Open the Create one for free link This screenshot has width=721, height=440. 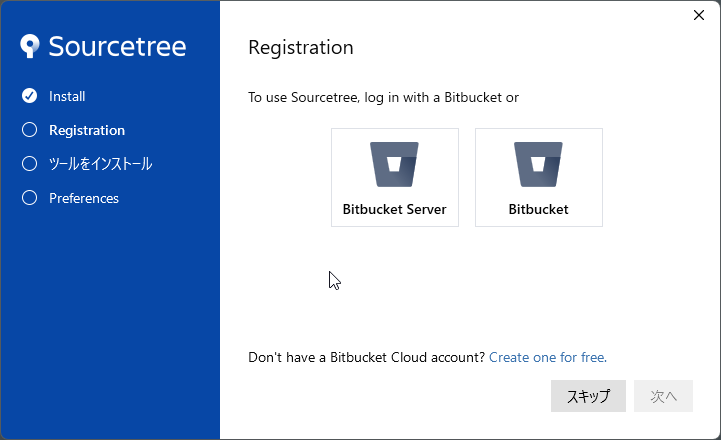coord(548,357)
